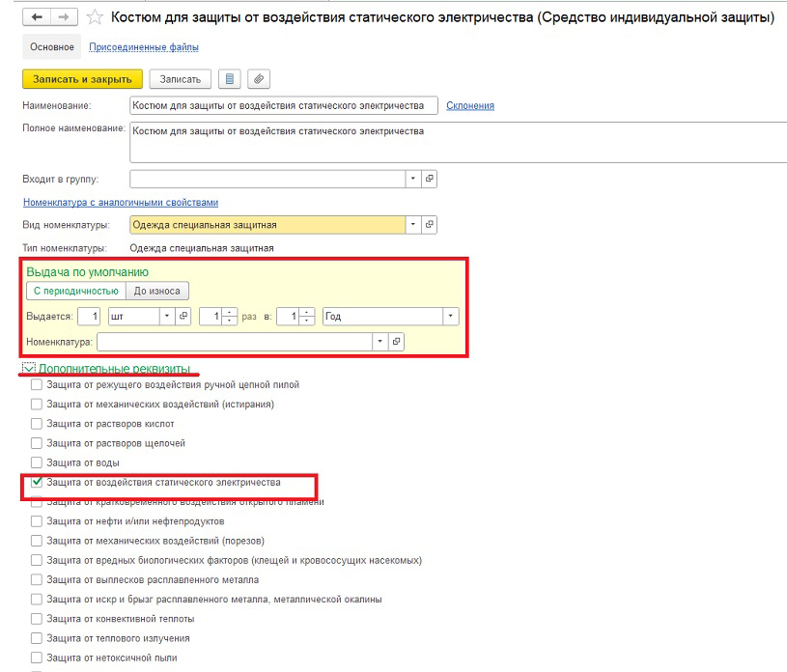Click the forward navigation arrow

(63, 17)
